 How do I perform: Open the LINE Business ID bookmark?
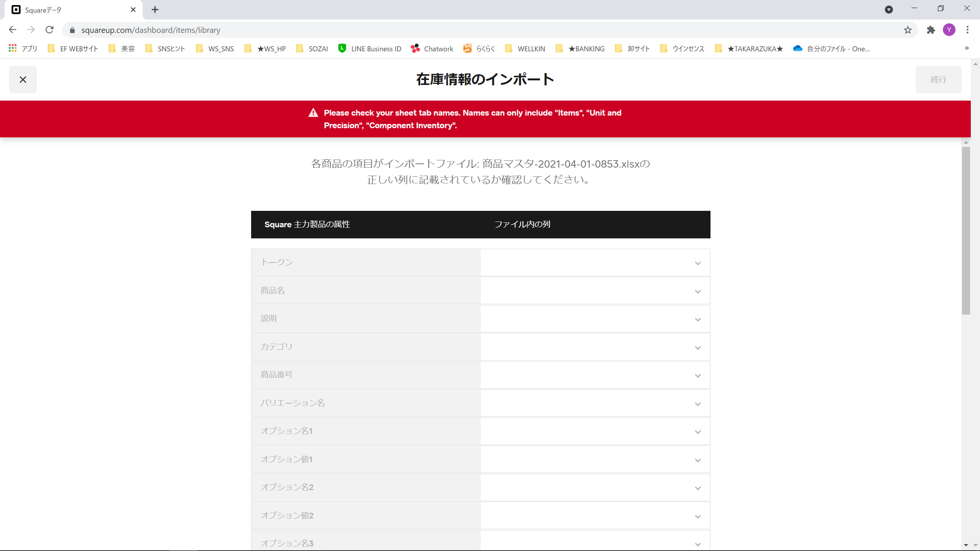370,49
